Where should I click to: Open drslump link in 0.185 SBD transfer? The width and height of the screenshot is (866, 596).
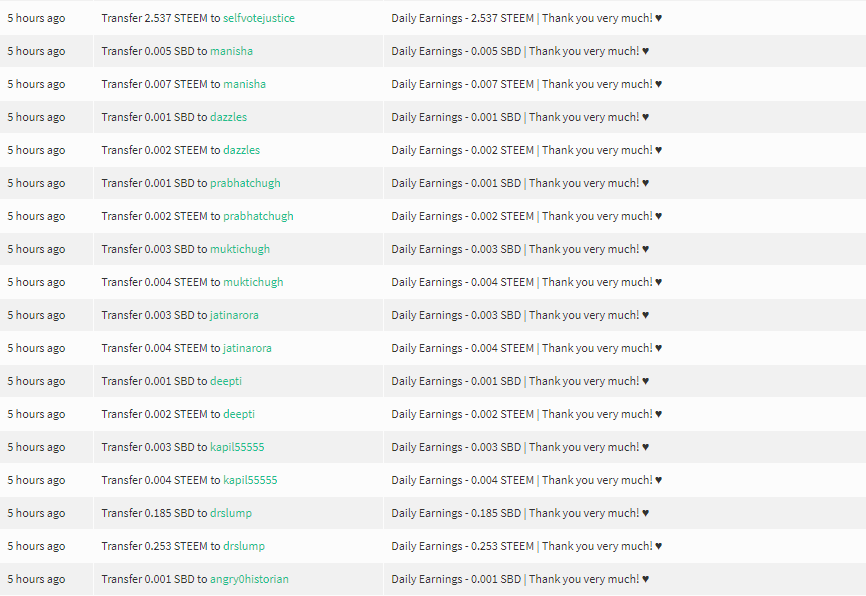pyautogui.click(x=231, y=514)
